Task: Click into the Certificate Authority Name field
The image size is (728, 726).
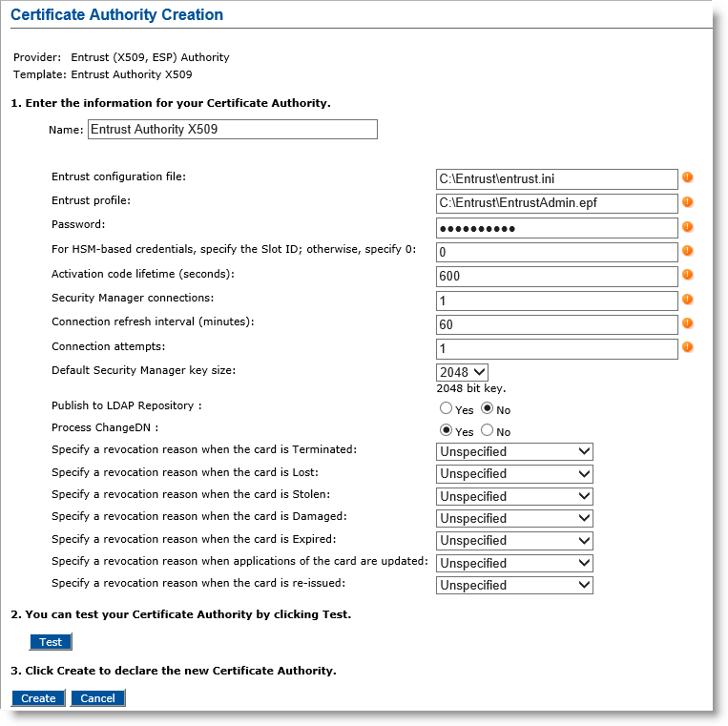Action: click(x=232, y=130)
